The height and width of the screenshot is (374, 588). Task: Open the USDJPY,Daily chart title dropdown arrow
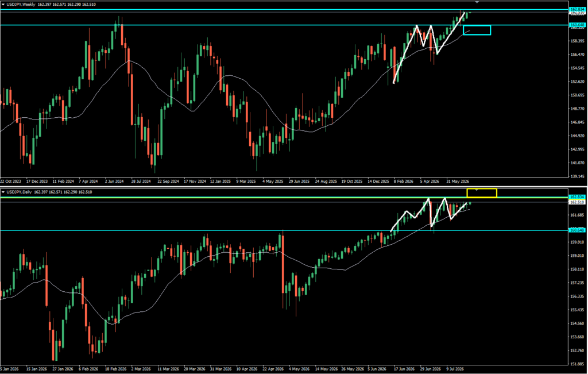[x=3, y=192]
